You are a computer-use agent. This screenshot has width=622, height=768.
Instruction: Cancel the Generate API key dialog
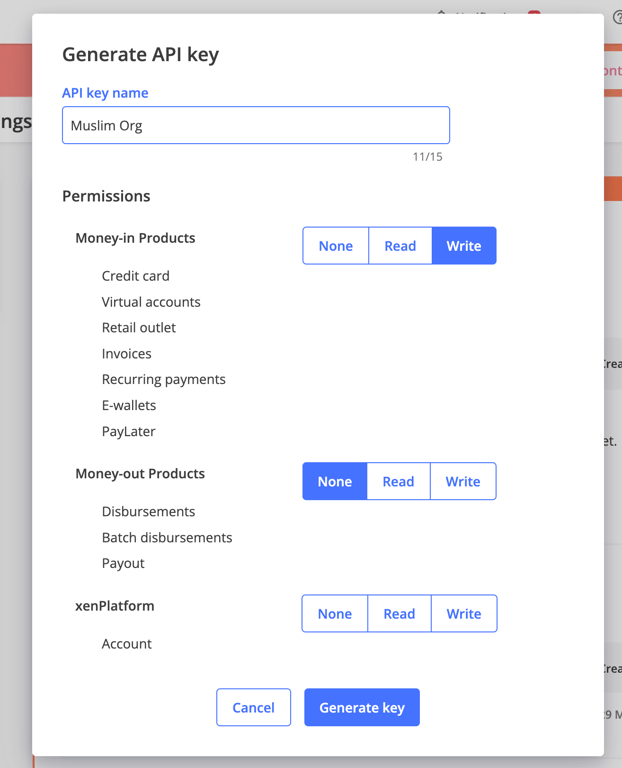pyautogui.click(x=253, y=708)
